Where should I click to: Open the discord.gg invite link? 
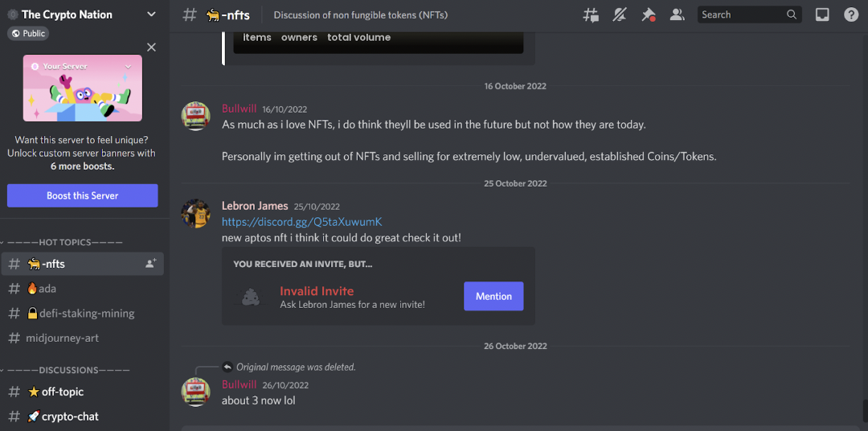pyautogui.click(x=301, y=222)
